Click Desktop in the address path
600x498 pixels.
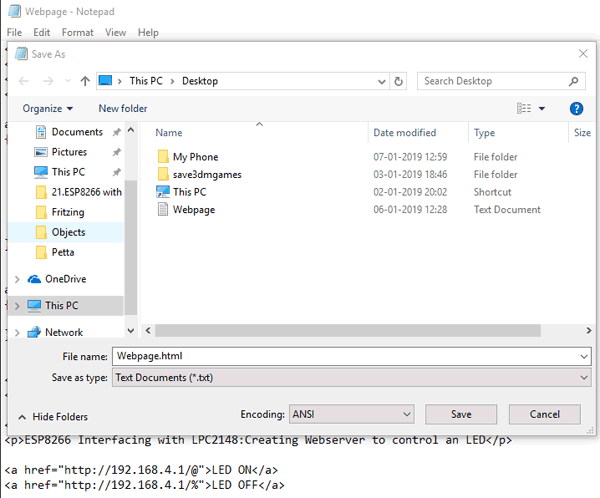coord(200,81)
